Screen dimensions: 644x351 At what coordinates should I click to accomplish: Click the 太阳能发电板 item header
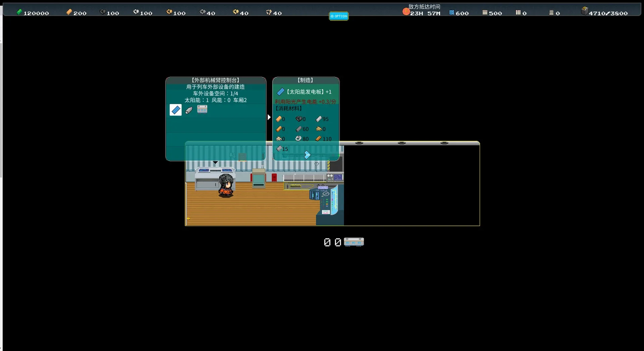pos(305,92)
